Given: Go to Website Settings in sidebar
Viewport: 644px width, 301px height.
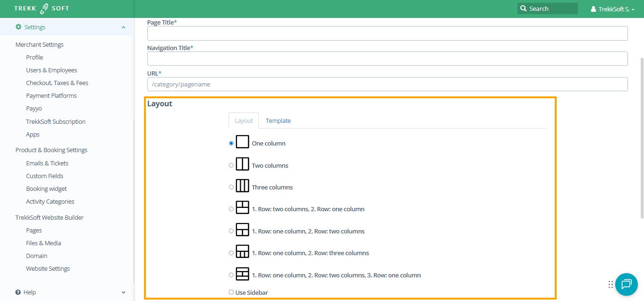Looking at the screenshot, I should click(x=48, y=269).
